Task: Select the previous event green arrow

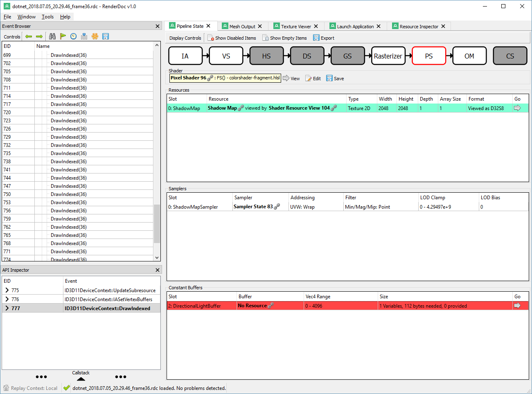Action: [28, 36]
